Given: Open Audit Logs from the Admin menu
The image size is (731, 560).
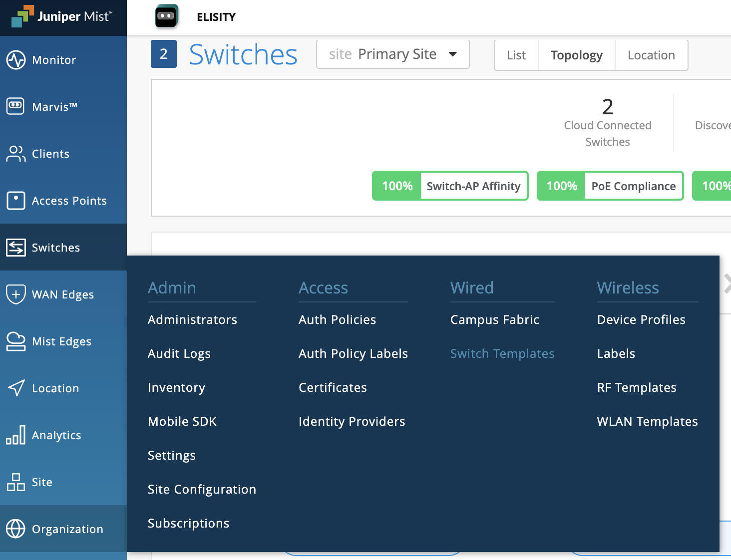Looking at the screenshot, I should tap(179, 354).
